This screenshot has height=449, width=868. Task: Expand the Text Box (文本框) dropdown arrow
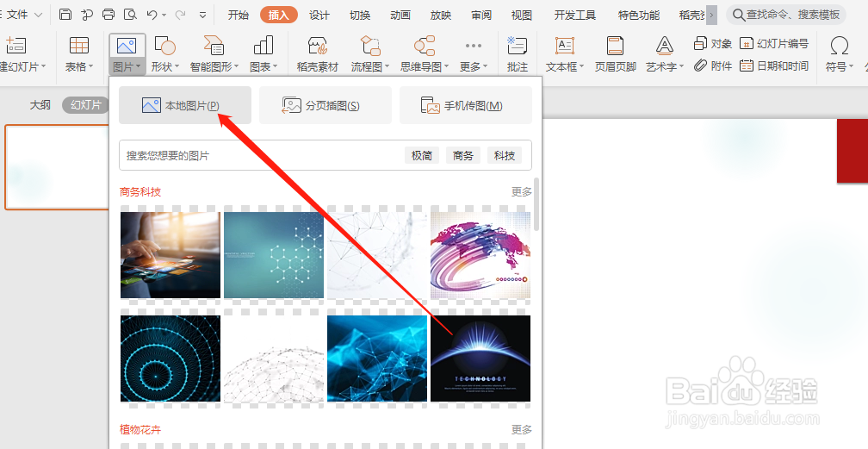[x=582, y=67]
